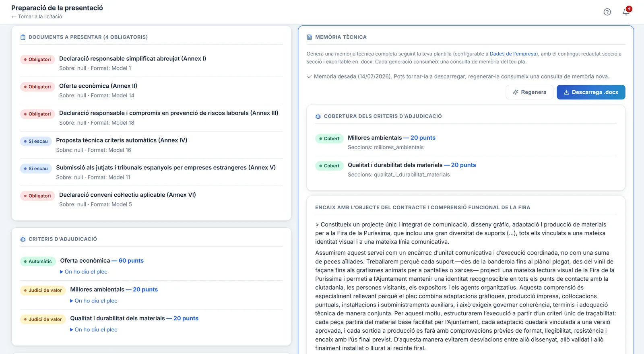Viewport: 644px width, 354px height.
Task: Click the Obligatori badge for Annex III
Action: (x=37, y=114)
